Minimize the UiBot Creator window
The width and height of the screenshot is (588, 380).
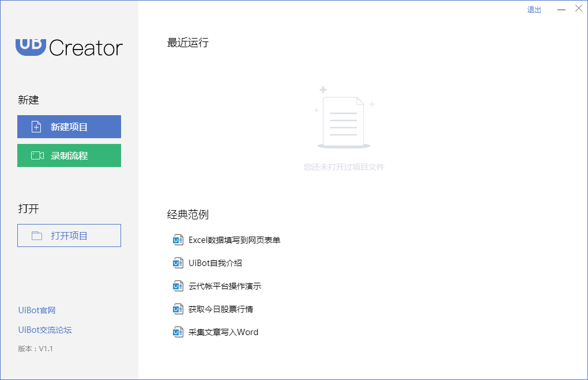point(561,9)
